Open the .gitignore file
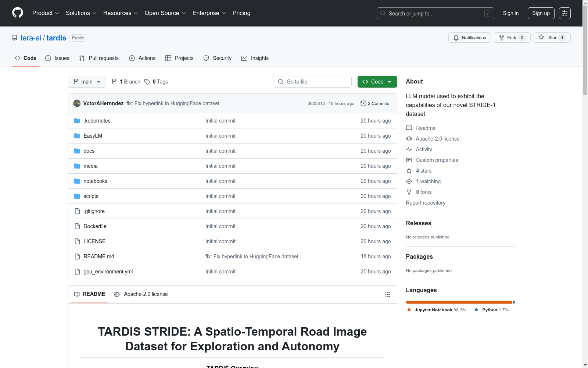 point(94,211)
